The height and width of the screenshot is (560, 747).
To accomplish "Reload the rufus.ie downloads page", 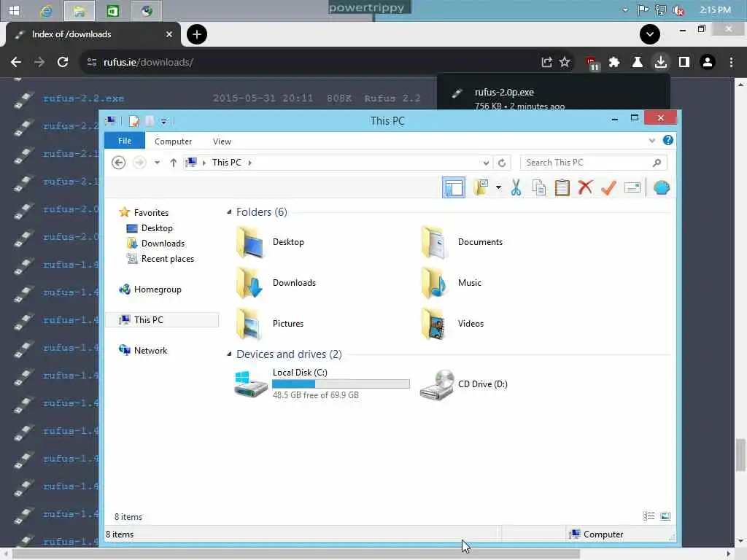I will point(63,63).
